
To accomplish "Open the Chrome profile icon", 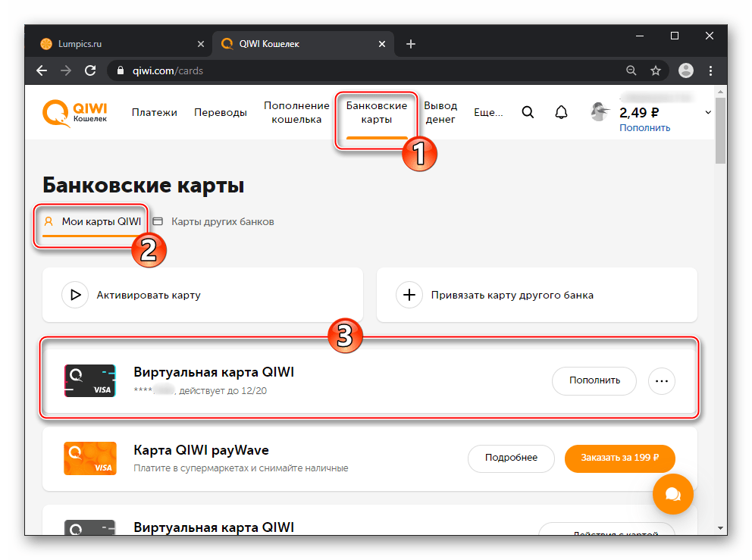I will click(686, 70).
